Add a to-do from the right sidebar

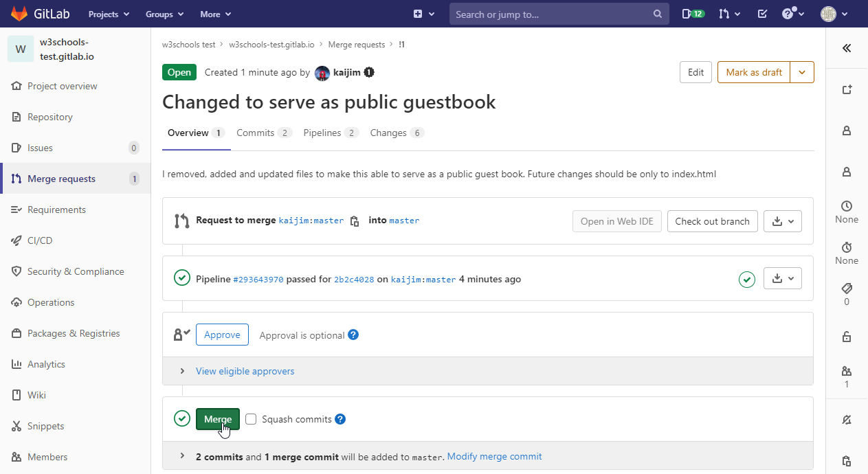[847, 90]
